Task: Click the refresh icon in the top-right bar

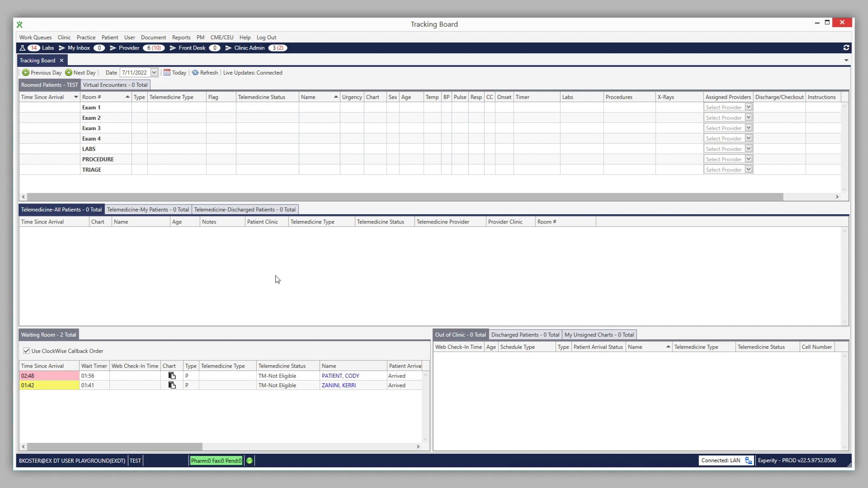Action: (846, 48)
